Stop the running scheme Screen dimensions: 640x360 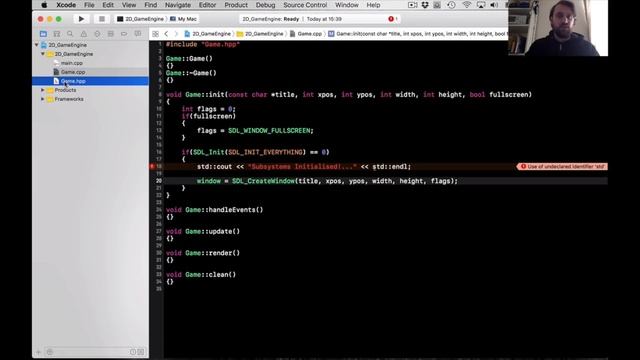pos(102,19)
